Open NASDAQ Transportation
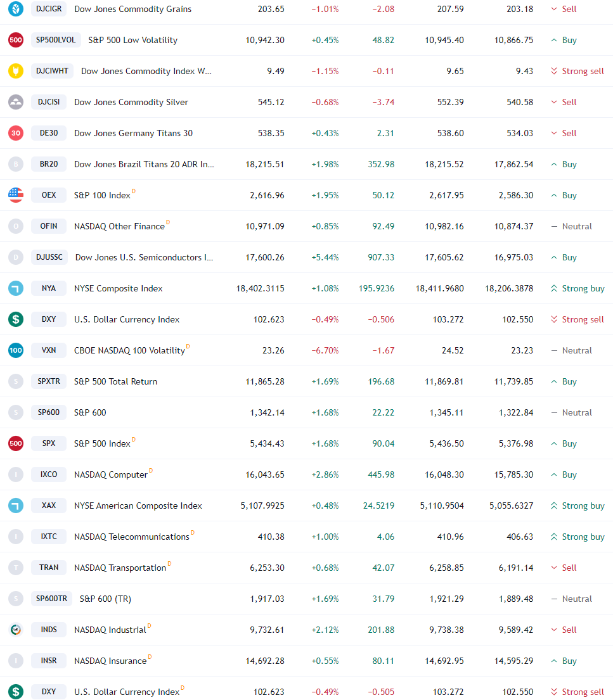This screenshot has height=700, width=613. click(120, 568)
